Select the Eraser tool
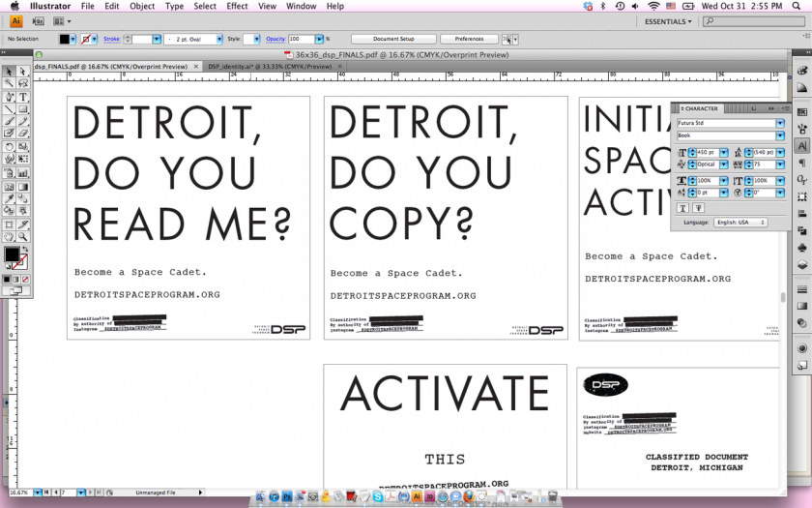The width and height of the screenshot is (812, 508). (x=23, y=133)
